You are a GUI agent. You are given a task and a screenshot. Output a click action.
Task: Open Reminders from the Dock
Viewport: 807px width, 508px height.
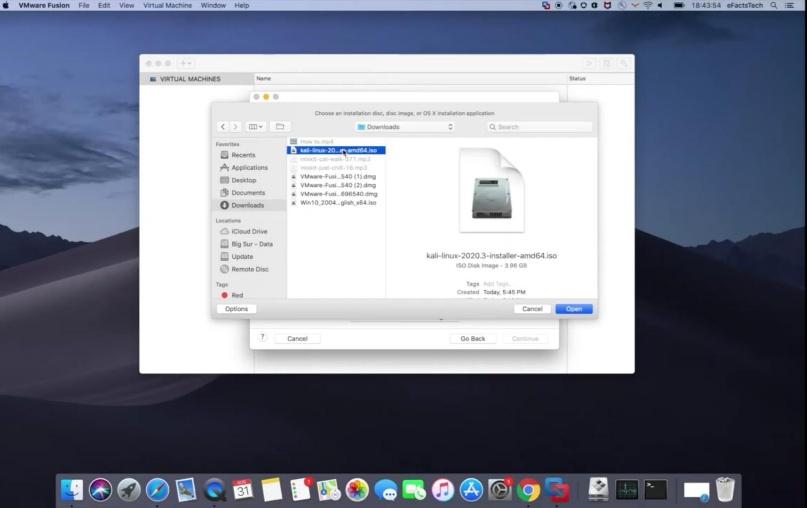coord(300,489)
